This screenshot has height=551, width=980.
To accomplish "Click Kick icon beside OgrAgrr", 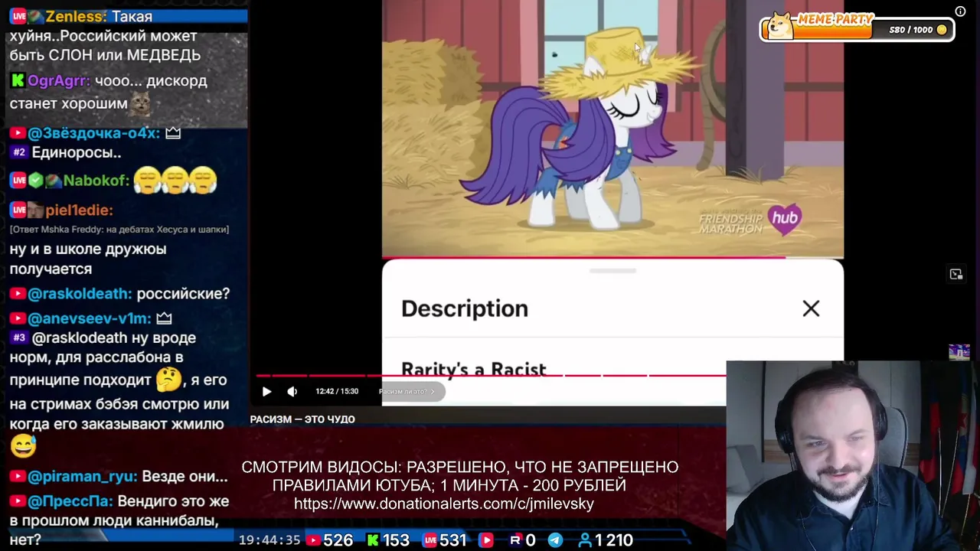I will [x=18, y=80].
